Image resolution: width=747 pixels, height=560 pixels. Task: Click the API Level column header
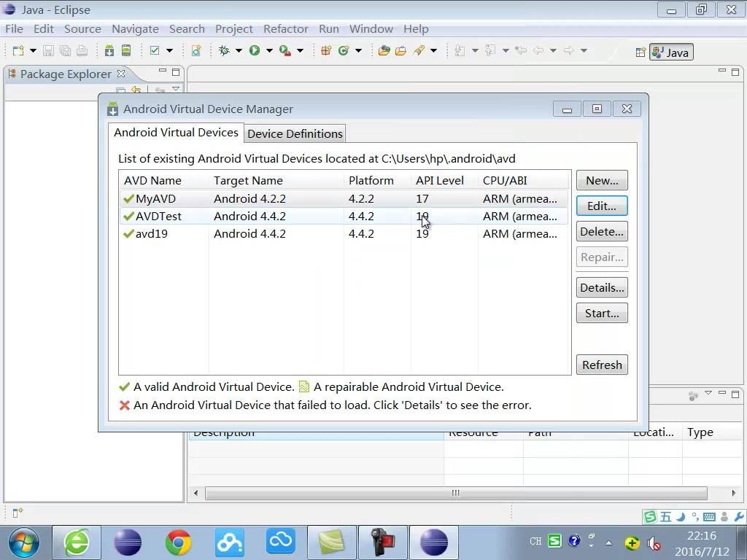444,181
